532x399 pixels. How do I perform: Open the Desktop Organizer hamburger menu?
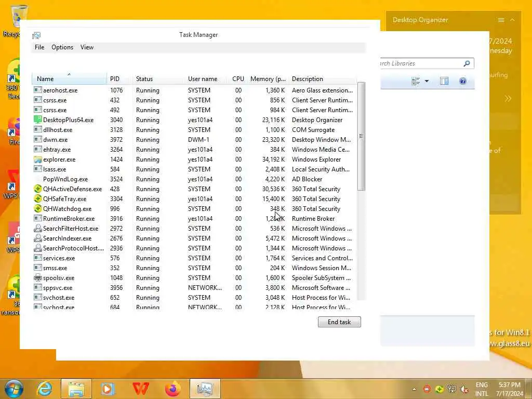click(501, 20)
